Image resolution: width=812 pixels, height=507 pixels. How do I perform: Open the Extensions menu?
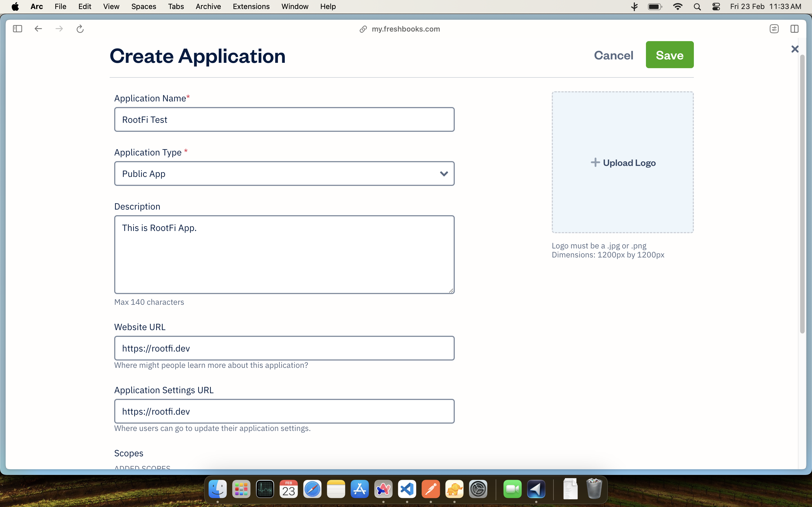(x=251, y=7)
